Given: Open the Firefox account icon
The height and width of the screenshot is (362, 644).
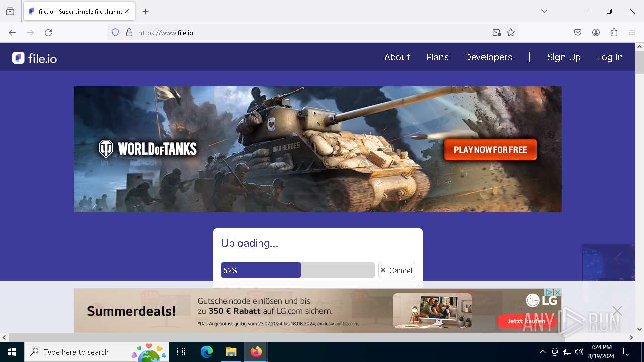Looking at the screenshot, I should click(x=596, y=33).
